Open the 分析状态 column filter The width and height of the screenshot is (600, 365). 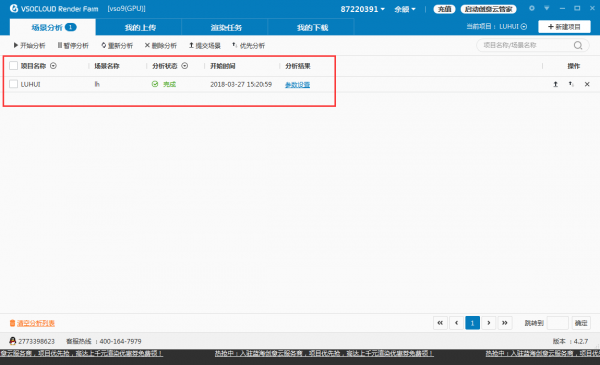(x=184, y=66)
